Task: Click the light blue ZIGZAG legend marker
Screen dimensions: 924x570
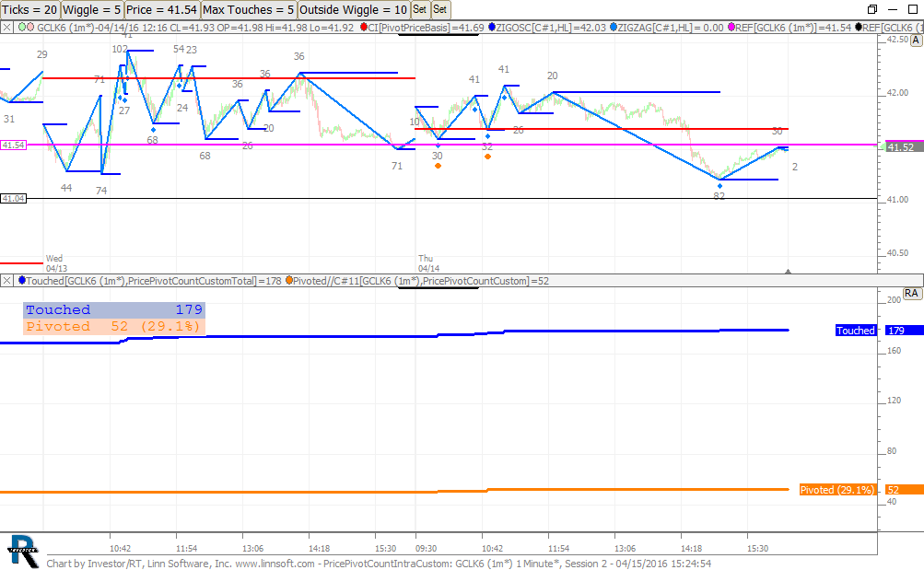Action: click(x=614, y=28)
